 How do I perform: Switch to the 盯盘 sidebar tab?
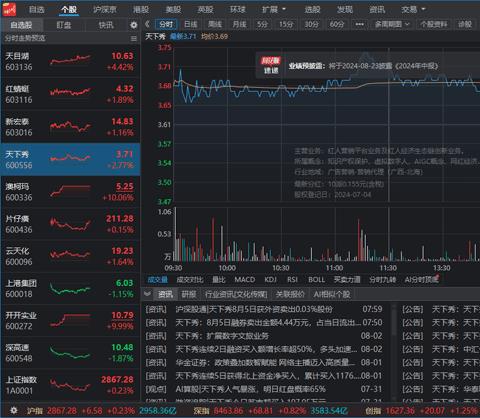pyautogui.click(x=63, y=25)
